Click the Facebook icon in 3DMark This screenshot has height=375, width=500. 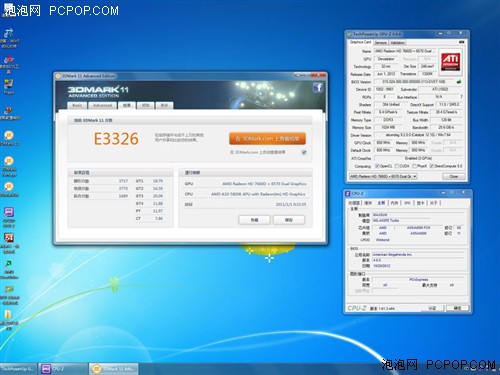click(x=318, y=87)
